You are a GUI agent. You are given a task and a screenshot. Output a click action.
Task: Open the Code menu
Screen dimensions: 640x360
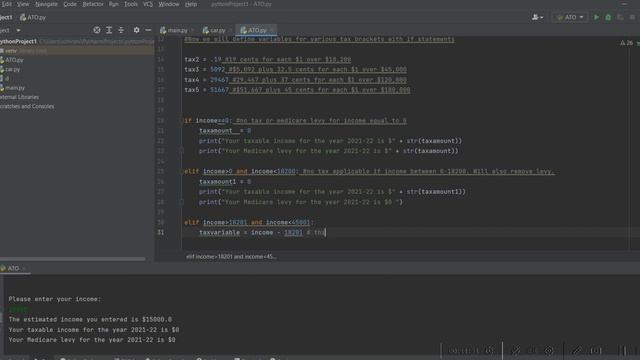[70, 4]
